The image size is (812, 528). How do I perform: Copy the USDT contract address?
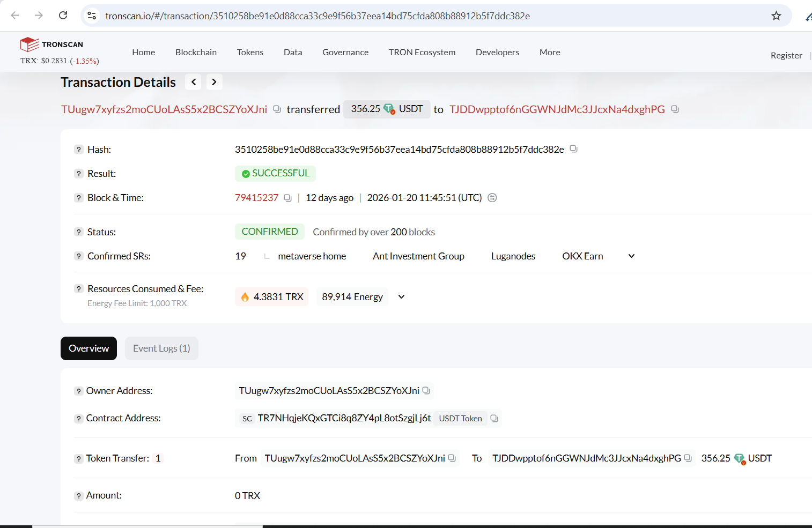tap(494, 418)
